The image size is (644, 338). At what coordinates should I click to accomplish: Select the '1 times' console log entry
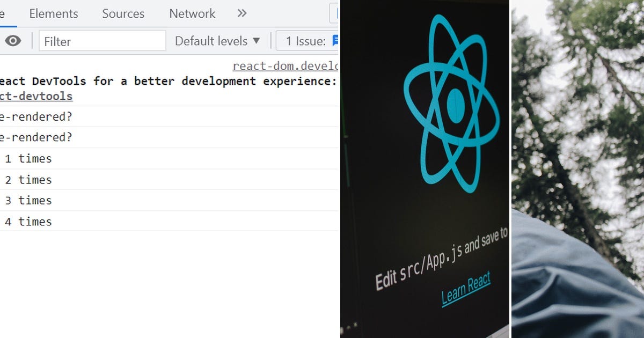coord(28,158)
